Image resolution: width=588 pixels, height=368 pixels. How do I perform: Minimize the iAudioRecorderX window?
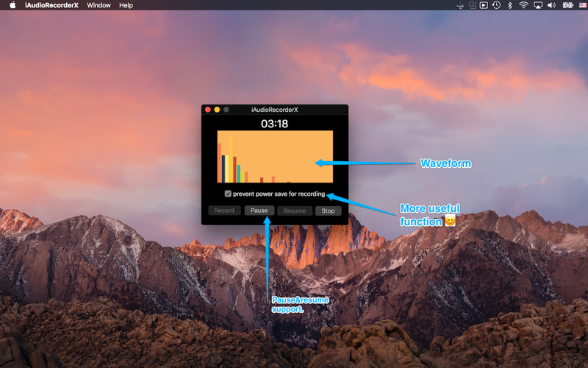217,110
